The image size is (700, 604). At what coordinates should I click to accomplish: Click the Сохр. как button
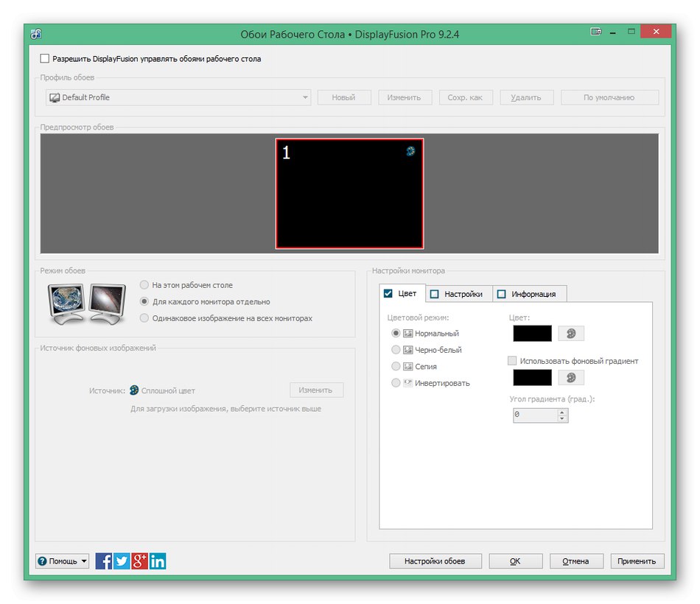coord(465,97)
